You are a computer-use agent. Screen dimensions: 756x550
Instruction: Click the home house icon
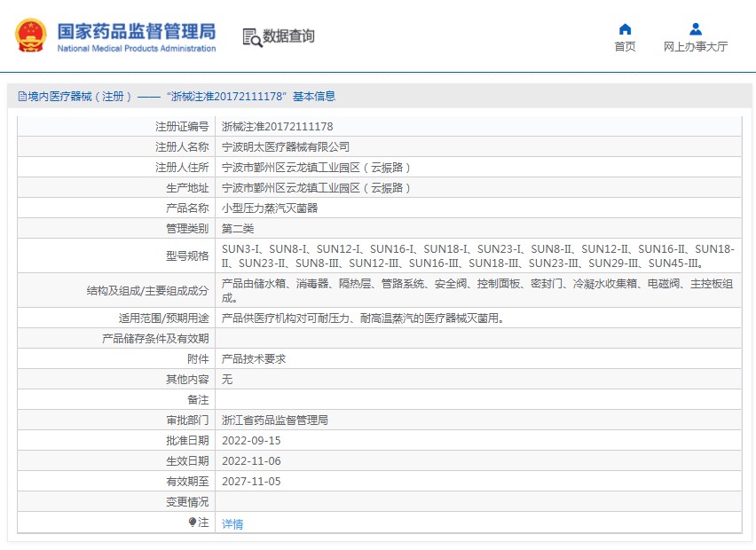click(x=625, y=29)
